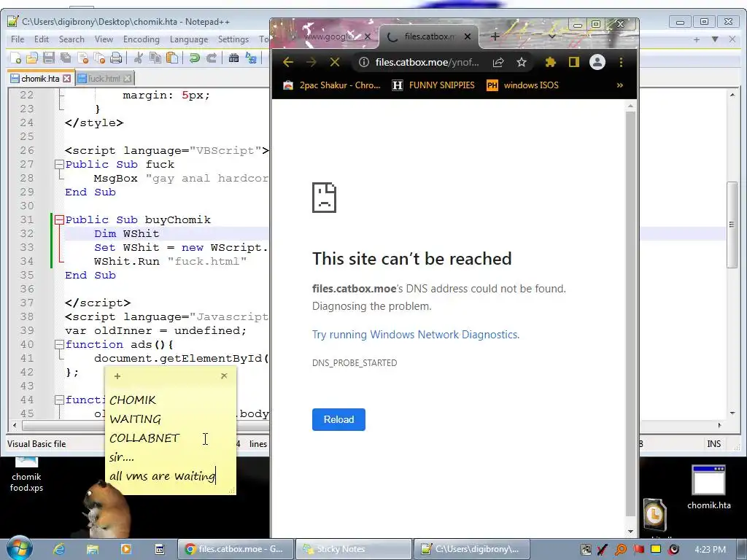Image resolution: width=747 pixels, height=560 pixels.
Task: Open the Windows Start button
Action: point(19,548)
